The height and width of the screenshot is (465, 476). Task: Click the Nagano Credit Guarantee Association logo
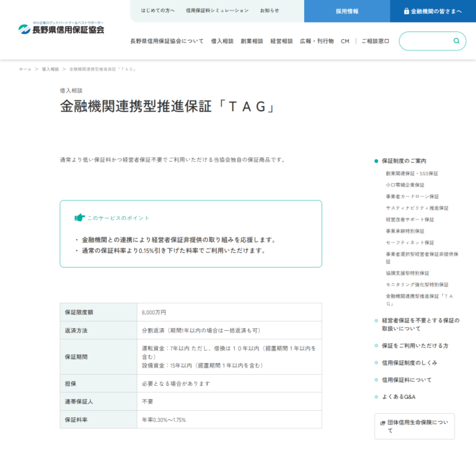pyautogui.click(x=61, y=28)
